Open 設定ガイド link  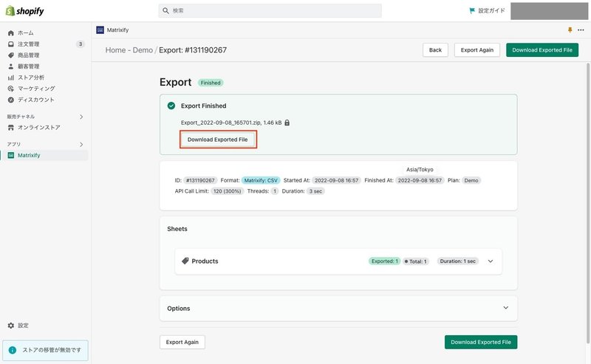pyautogui.click(x=491, y=10)
